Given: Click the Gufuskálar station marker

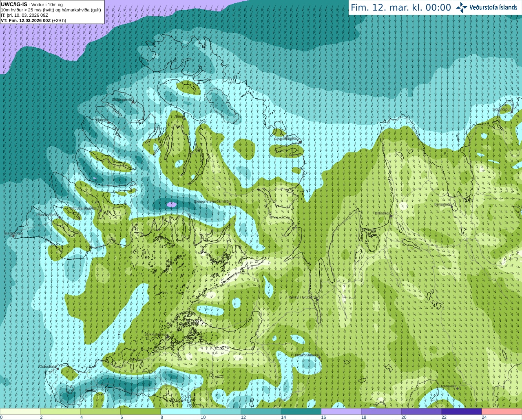Looking at the screenshot, I should click(x=58, y=369).
